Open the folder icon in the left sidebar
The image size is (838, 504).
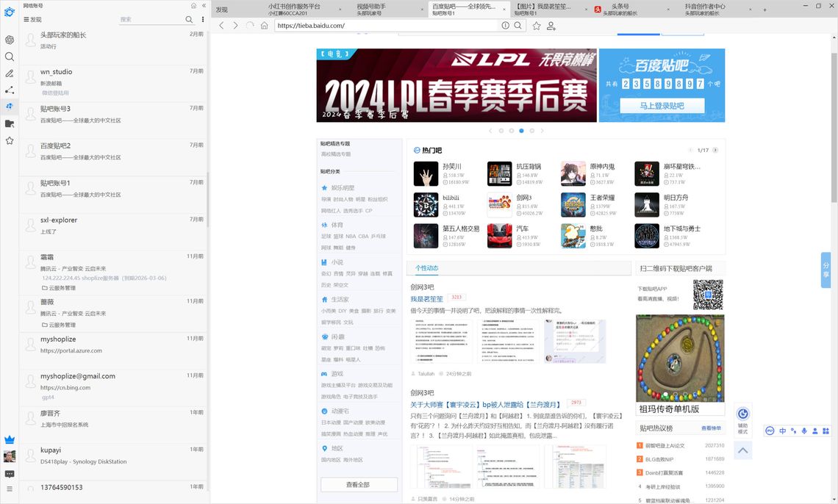click(9, 124)
